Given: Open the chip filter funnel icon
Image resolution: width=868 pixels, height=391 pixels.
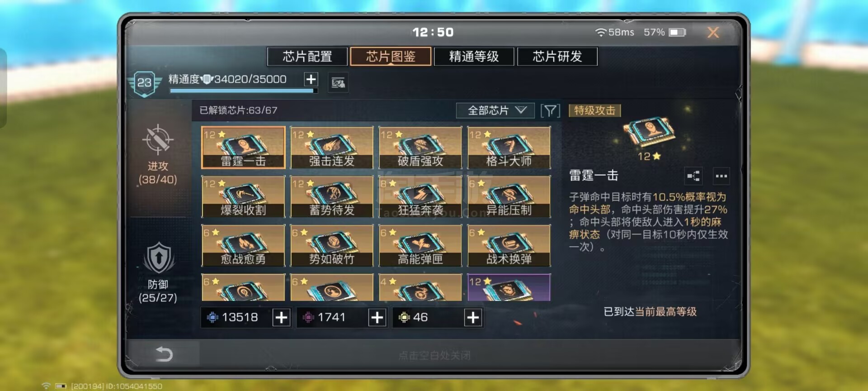Looking at the screenshot, I should coord(550,110).
